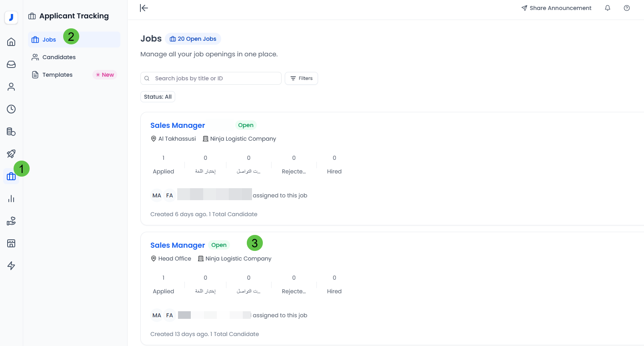Click the Status: All filter chip
This screenshot has height=346, width=644.
[158, 97]
